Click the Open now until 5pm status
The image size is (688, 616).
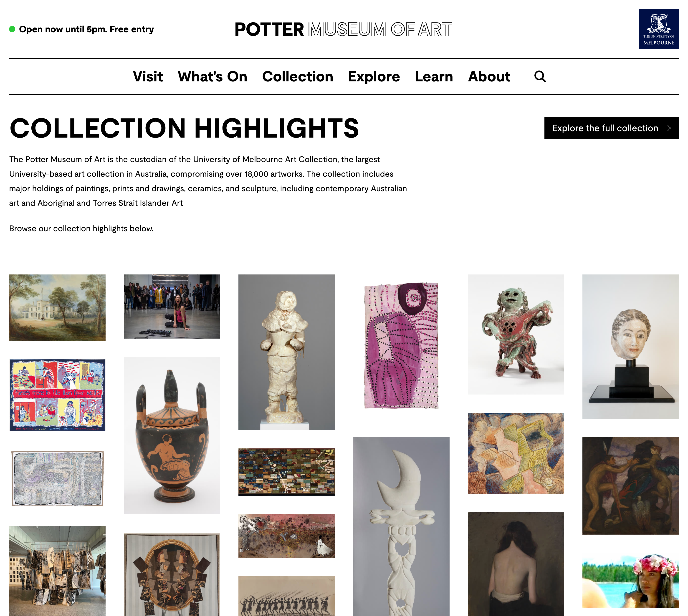82,29
